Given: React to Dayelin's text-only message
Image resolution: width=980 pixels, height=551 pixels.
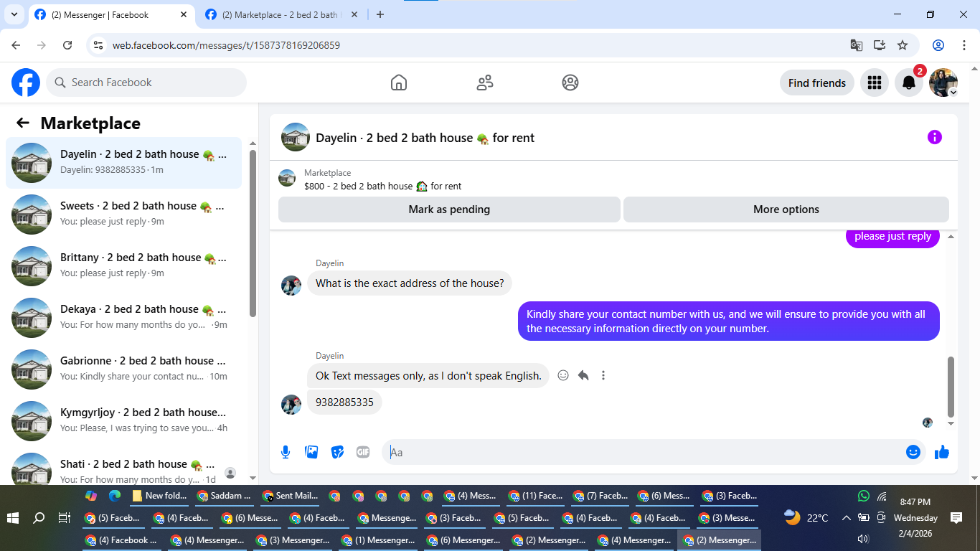Looking at the screenshot, I should 563,375.
